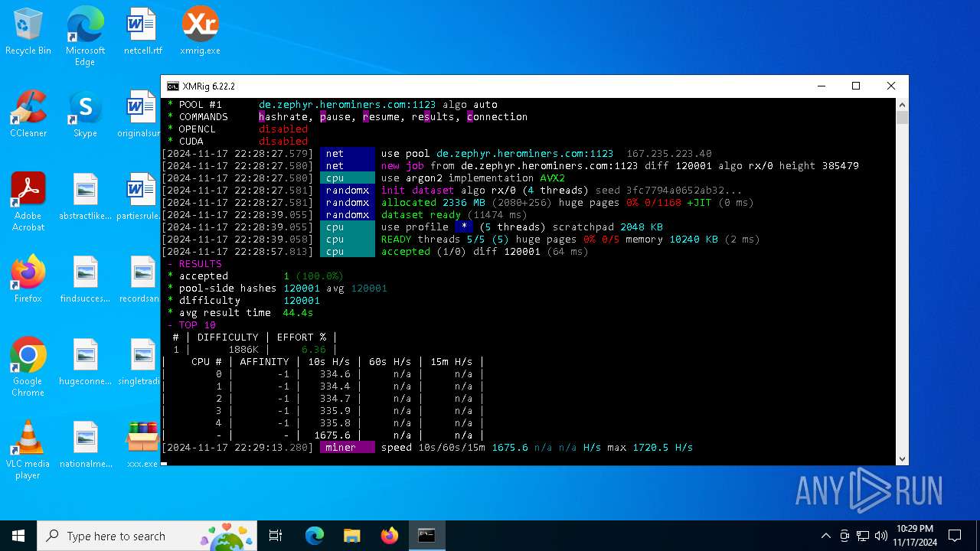
Task: Click the XMRig window title bar icon
Action: coord(173,86)
